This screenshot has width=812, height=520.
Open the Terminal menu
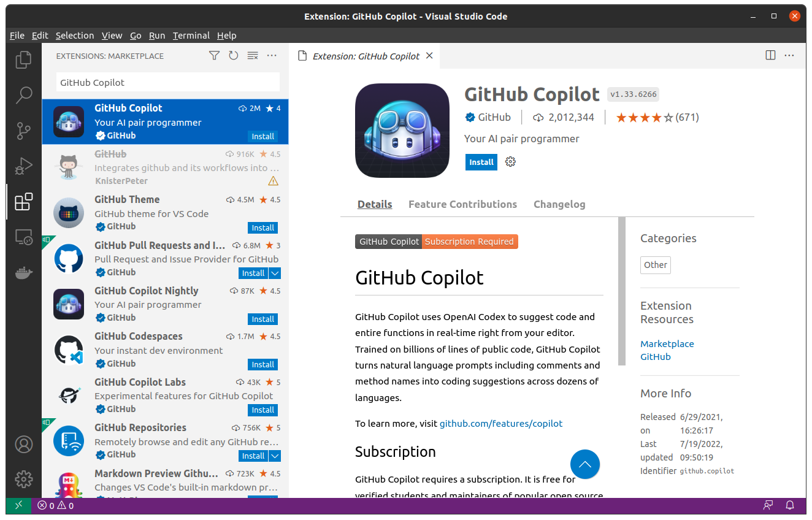pyautogui.click(x=191, y=35)
